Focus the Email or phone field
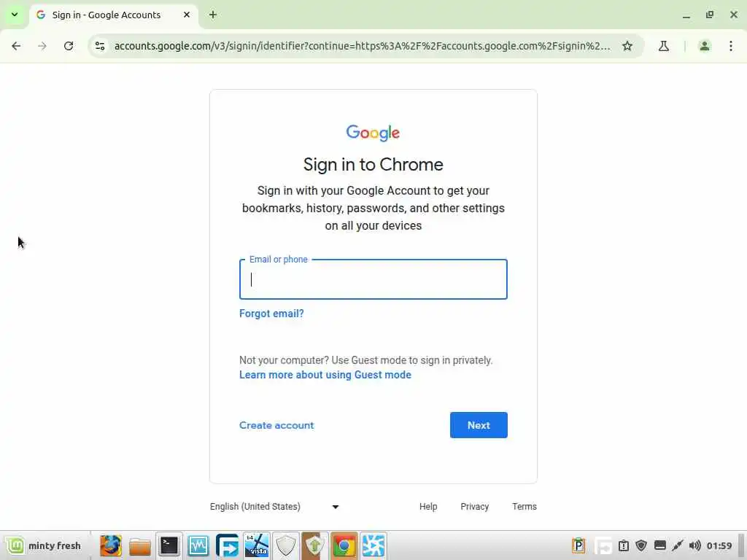The width and height of the screenshot is (747, 560). point(373,279)
